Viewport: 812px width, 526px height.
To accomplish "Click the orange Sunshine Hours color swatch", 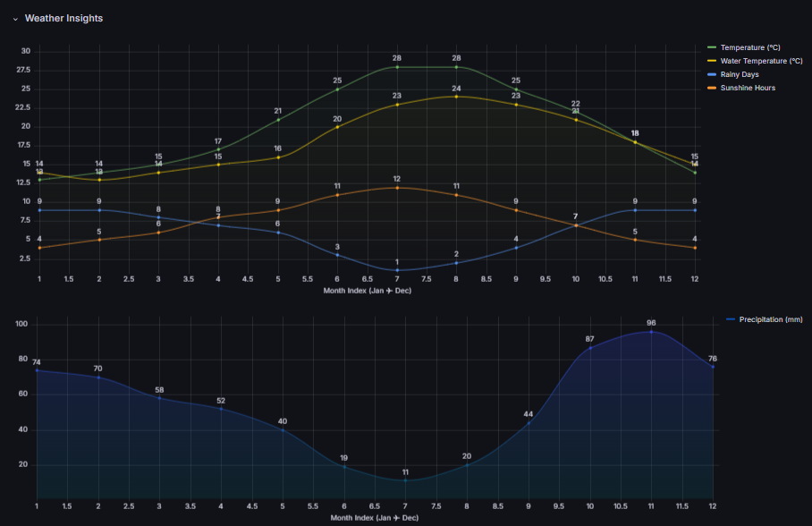I will tap(712, 88).
